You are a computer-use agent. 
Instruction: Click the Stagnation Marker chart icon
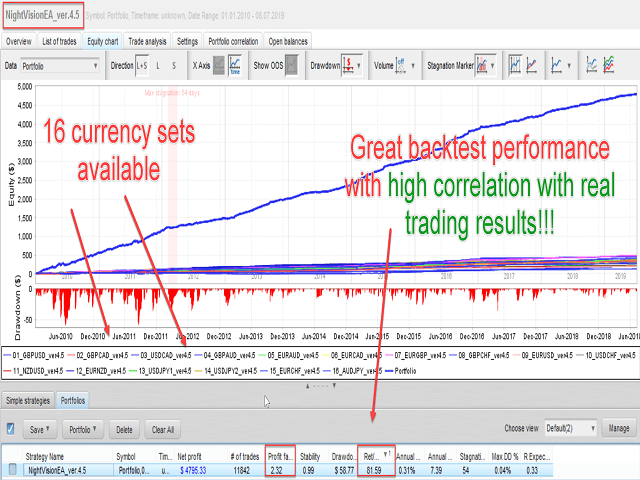[482, 65]
